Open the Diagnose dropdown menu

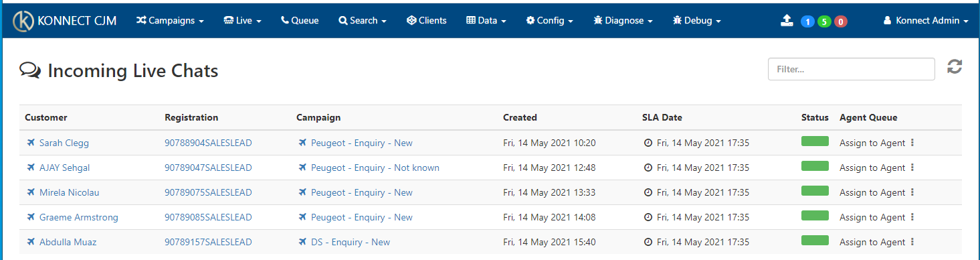coord(623,20)
